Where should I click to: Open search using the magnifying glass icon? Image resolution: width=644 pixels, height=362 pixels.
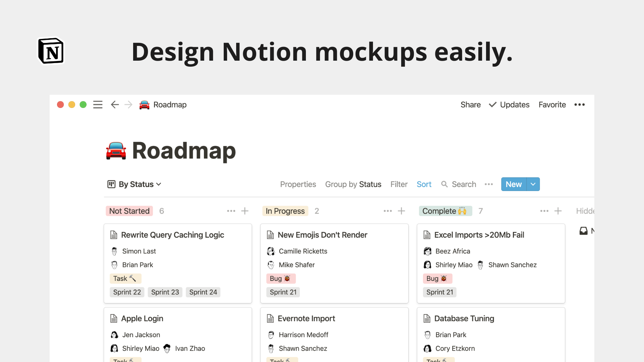coord(444,184)
